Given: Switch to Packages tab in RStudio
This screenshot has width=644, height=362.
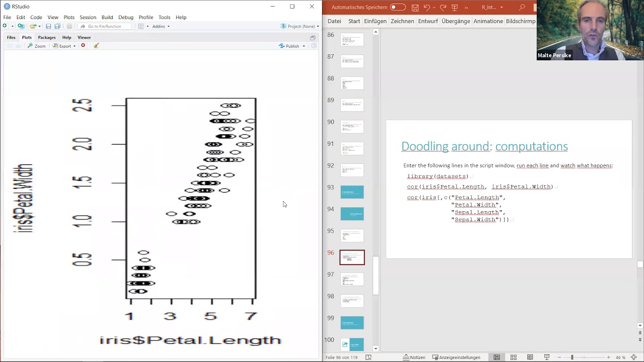Looking at the screenshot, I should click(x=47, y=37).
